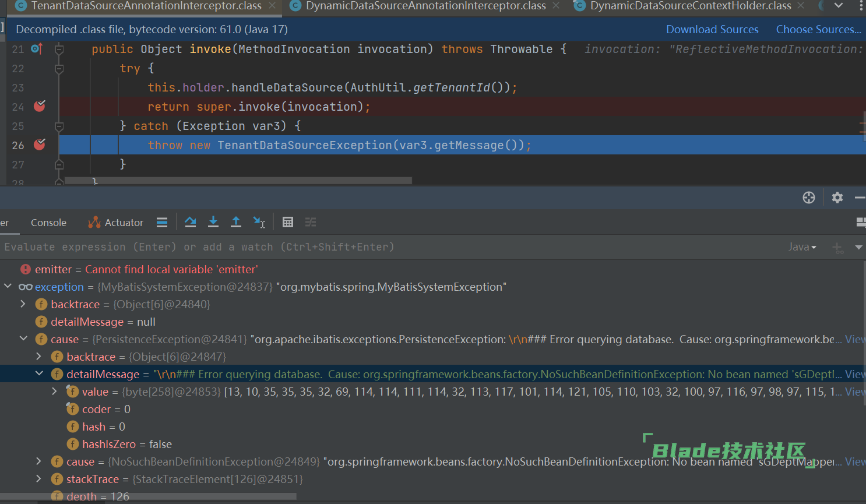Viewport: 866px width, 504px height.
Task: Close the TenantDataSourceAnnotationInterceptor.class tab
Action: 272,6
